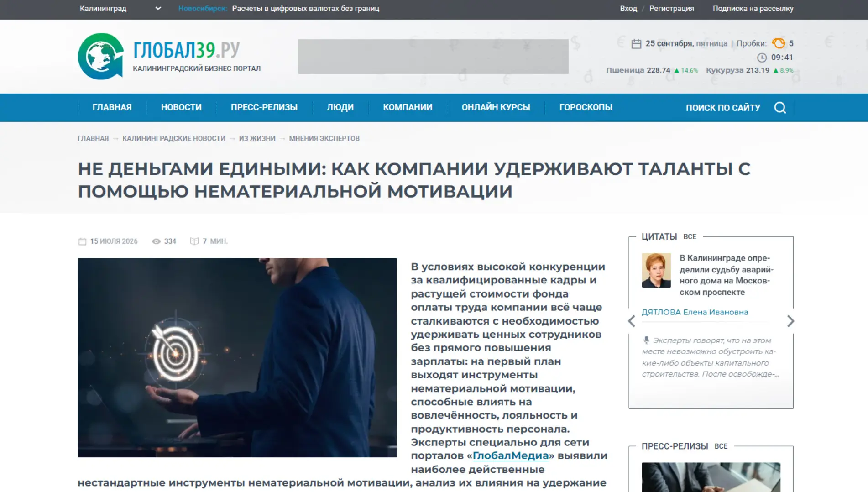Open the ГОРОСКОПЫ menu item
The image size is (868, 492).
tap(586, 107)
